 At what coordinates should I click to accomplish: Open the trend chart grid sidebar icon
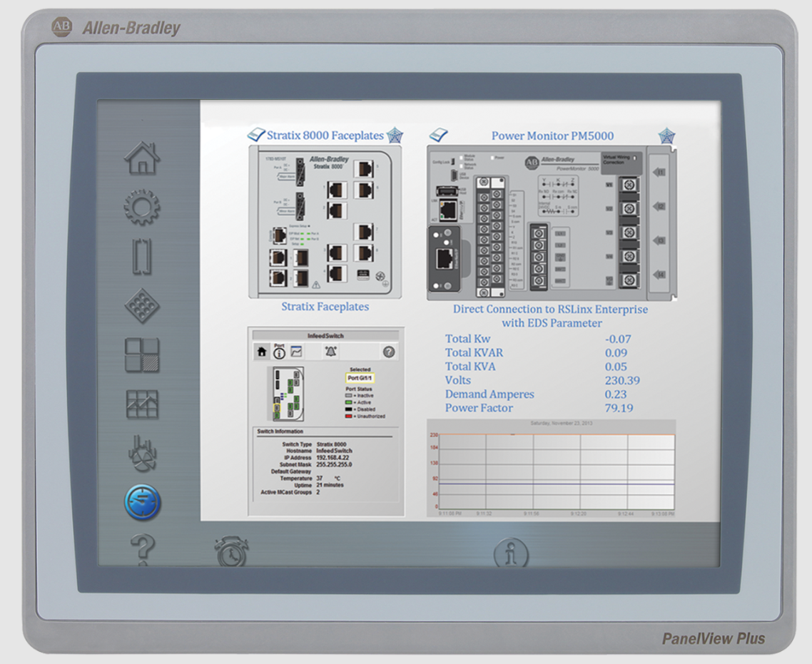142,404
